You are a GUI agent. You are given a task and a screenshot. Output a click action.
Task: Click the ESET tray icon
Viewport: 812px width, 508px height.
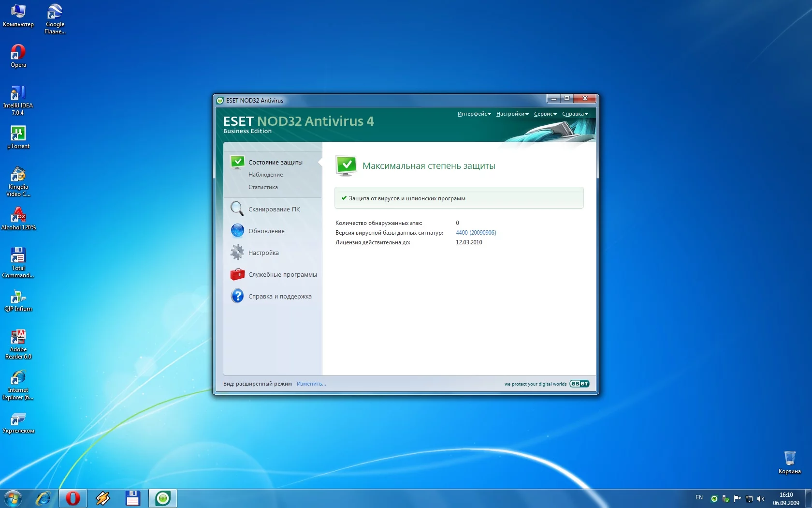coord(714,499)
